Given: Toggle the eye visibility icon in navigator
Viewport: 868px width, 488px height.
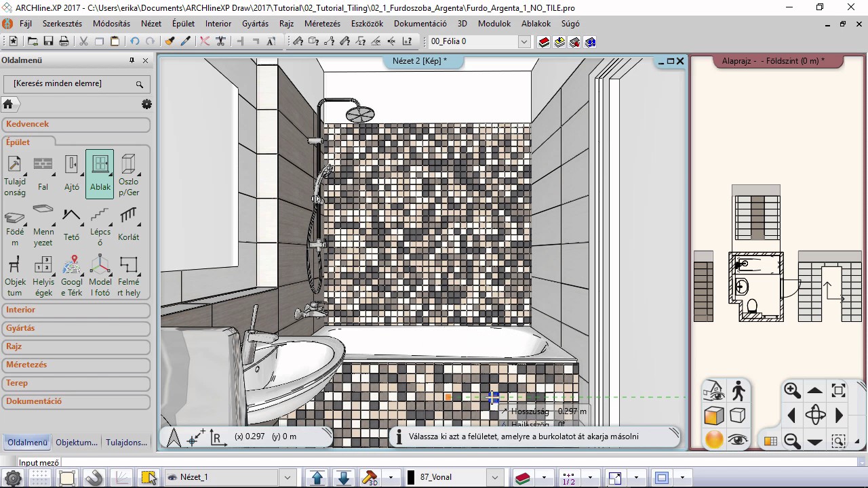Looking at the screenshot, I should [x=738, y=440].
